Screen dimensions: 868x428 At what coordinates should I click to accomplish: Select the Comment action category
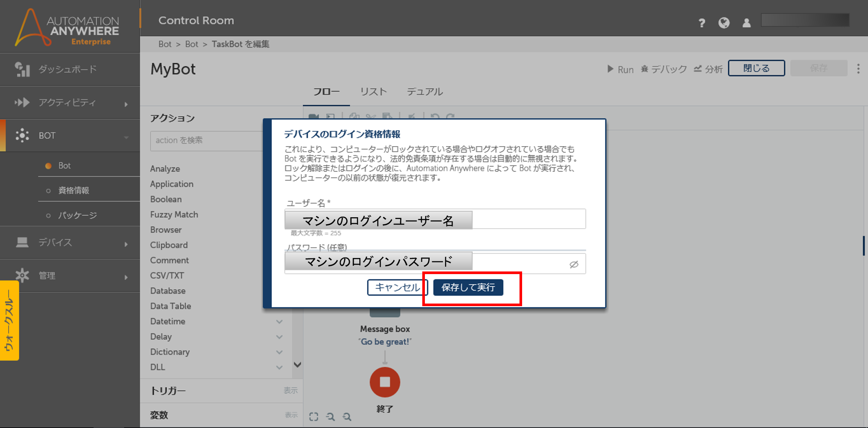click(169, 260)
